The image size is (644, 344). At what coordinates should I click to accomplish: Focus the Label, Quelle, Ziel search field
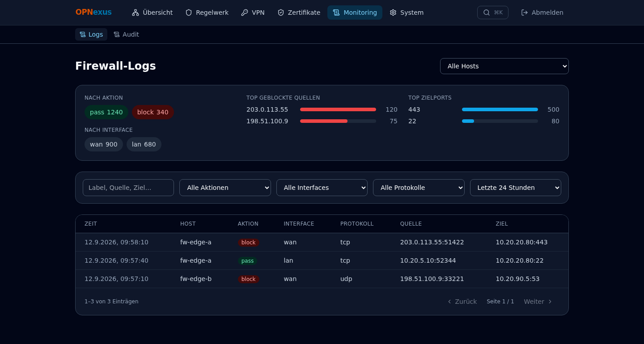tap(128, 188)
